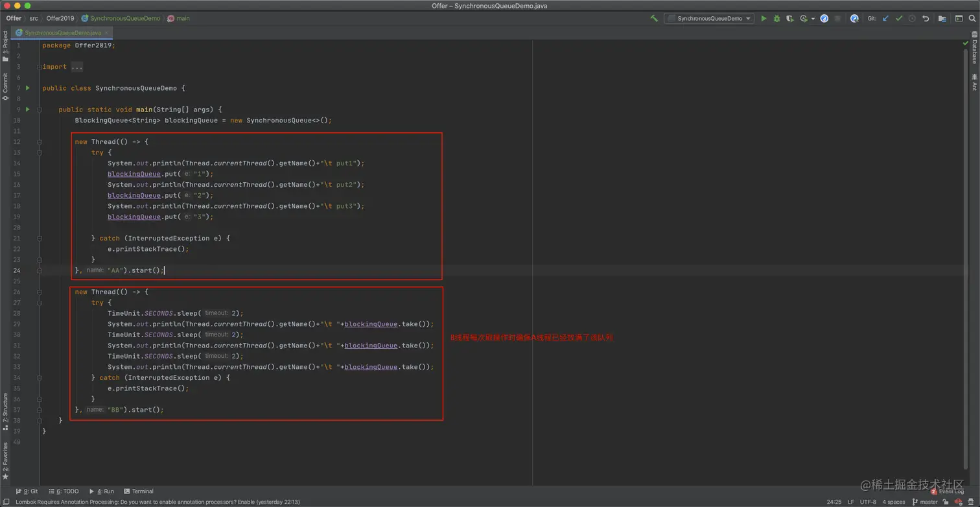Open the Ant side panel
The image size is (980, 507).
tap(974, 82)
